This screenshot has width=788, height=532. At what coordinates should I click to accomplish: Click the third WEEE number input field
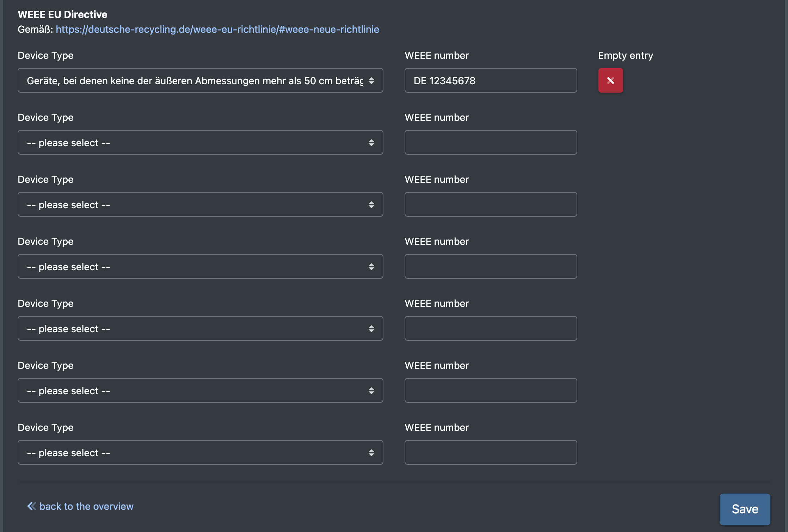click(x=491, y=204)
